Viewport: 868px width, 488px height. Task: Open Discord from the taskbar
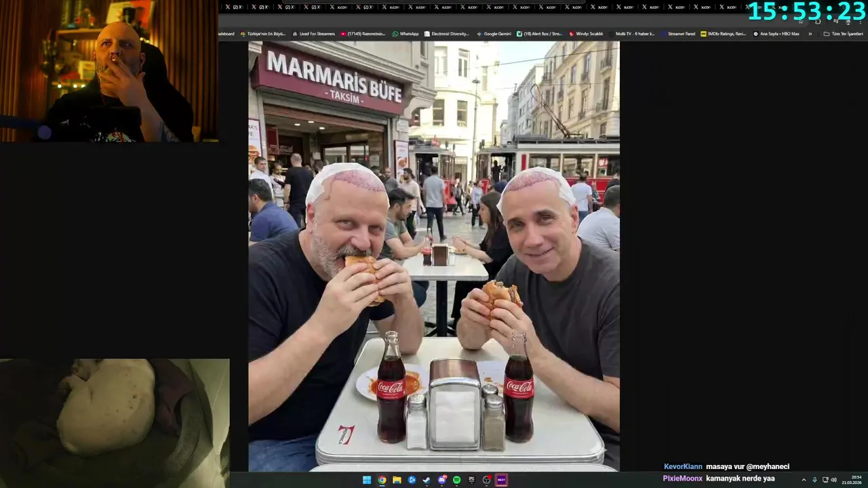(442, 480)
